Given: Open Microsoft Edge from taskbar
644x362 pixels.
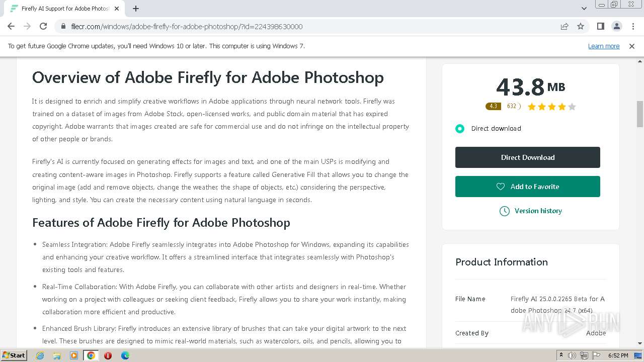Looking at the screenshot, I should pyautogui.click(x=125, y=355).
